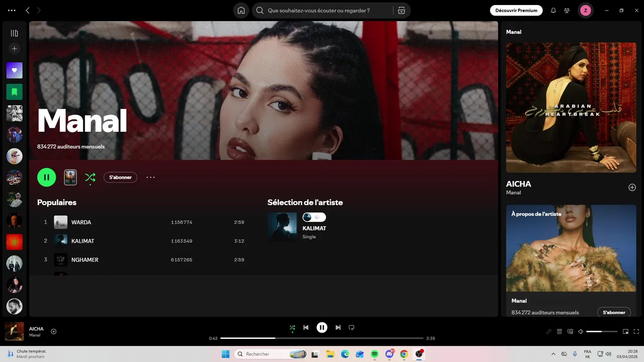Viewport: 644px width, 362px height.
Task: Click the Windows Start button
Action: click(x=225, y=354)
